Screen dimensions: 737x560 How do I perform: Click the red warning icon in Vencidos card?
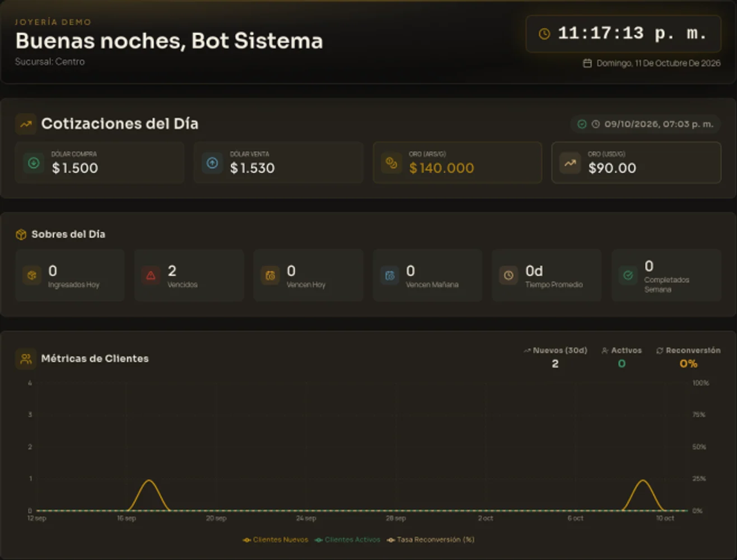151,276
